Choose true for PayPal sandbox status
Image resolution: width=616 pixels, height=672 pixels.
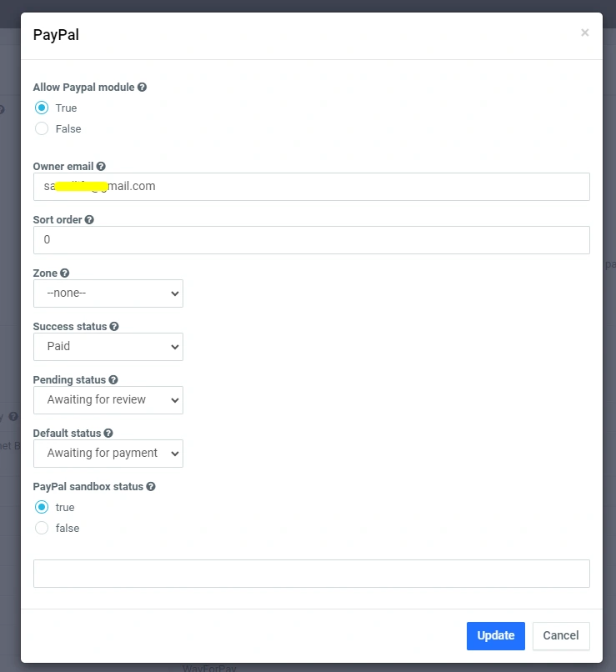pyautogui.click(x=42, y=507)
